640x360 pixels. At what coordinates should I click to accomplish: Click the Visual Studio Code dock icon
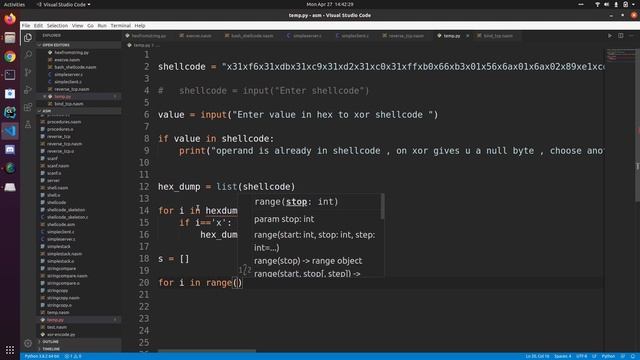(x=10, y=131)
